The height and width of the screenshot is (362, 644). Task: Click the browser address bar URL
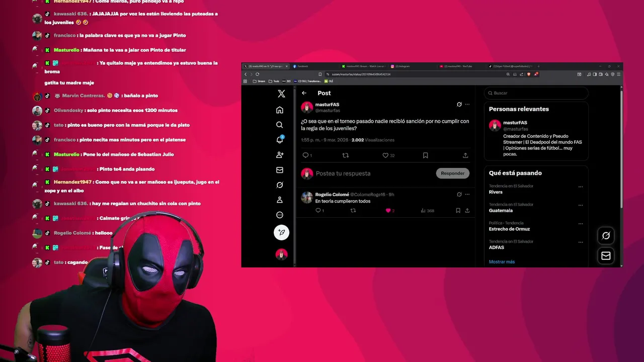pyautogui.click(x=361, y=74)
